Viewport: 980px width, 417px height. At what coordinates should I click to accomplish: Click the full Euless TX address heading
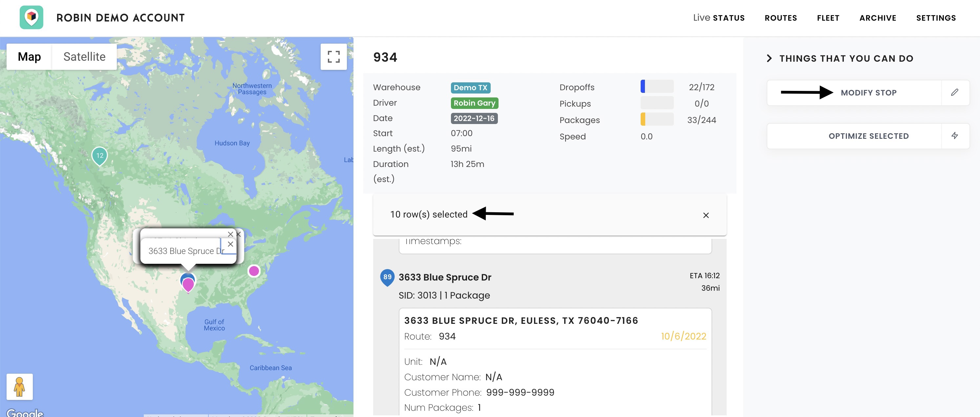coord(521,321)
